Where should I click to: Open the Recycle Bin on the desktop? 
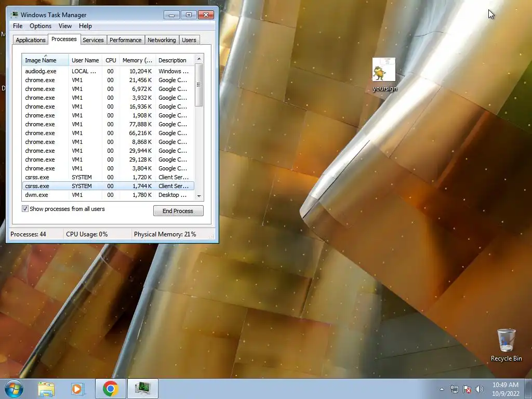pyautogui.click(x=506, y=345)
